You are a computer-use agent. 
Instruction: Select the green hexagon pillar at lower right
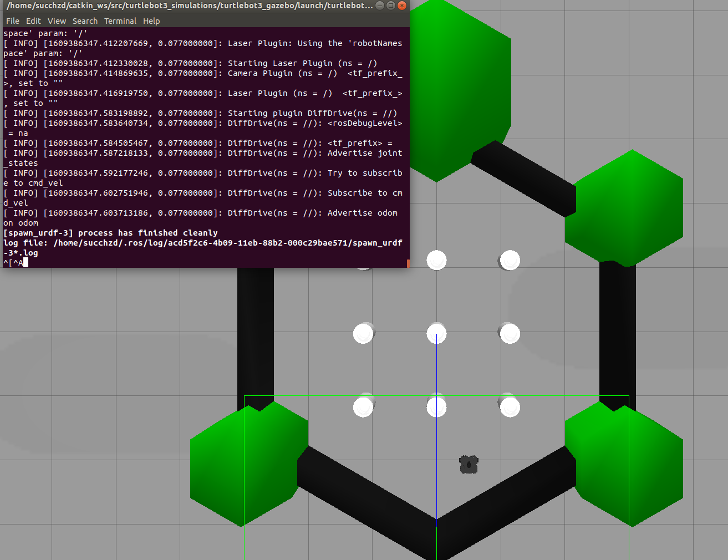click(624, 464)
